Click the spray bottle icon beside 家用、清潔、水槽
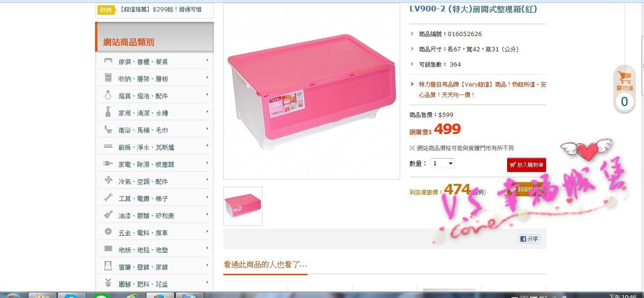The image size is (644, 298). (108, 113)
